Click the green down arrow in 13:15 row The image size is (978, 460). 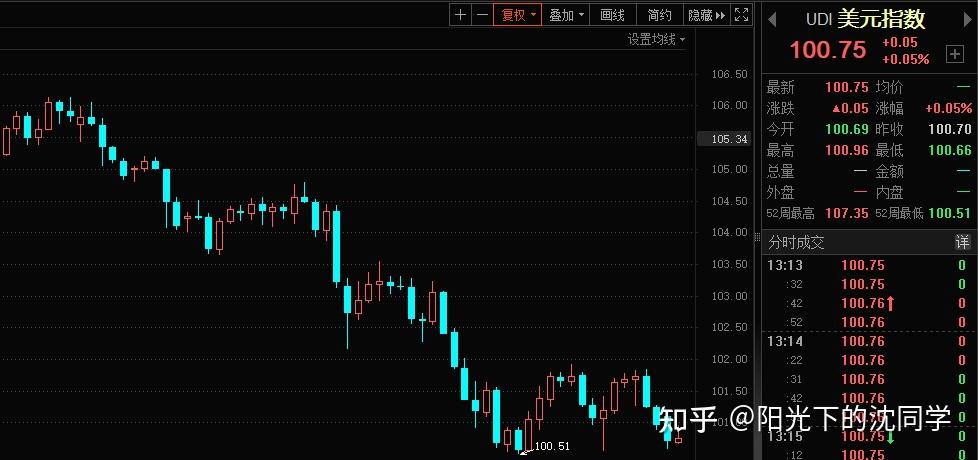point(890,437)
